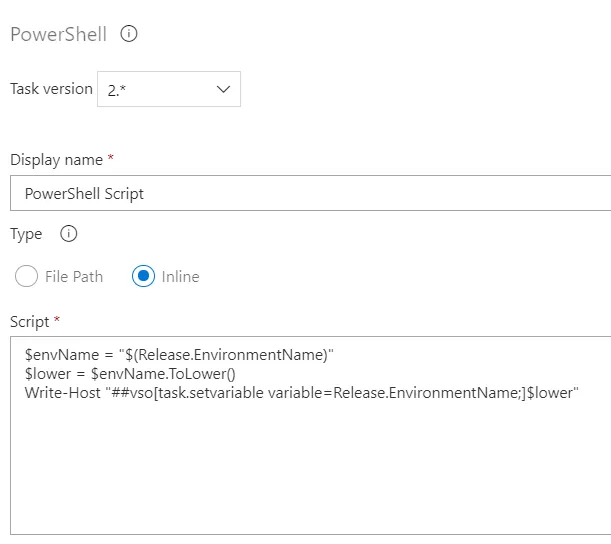The height and width of the screenshot is (544, 611).
Task: Click the Inline option label text
Action: coord(180,276)
